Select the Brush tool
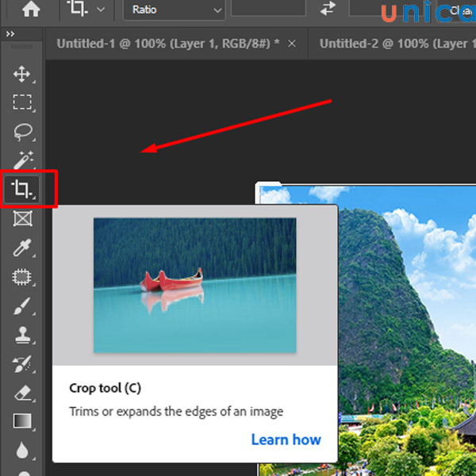The image size is (476, 476). [x=22, y=305]
